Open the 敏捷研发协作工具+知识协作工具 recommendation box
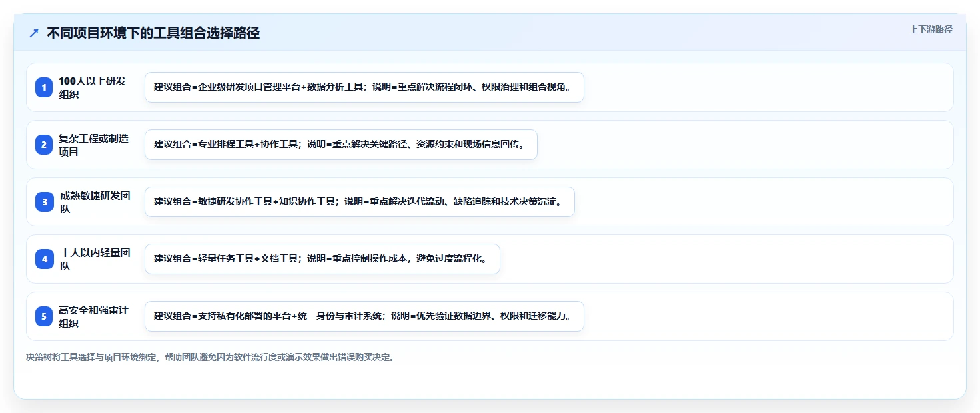Screen dimensions: 980x413 [x=360, y=202]
